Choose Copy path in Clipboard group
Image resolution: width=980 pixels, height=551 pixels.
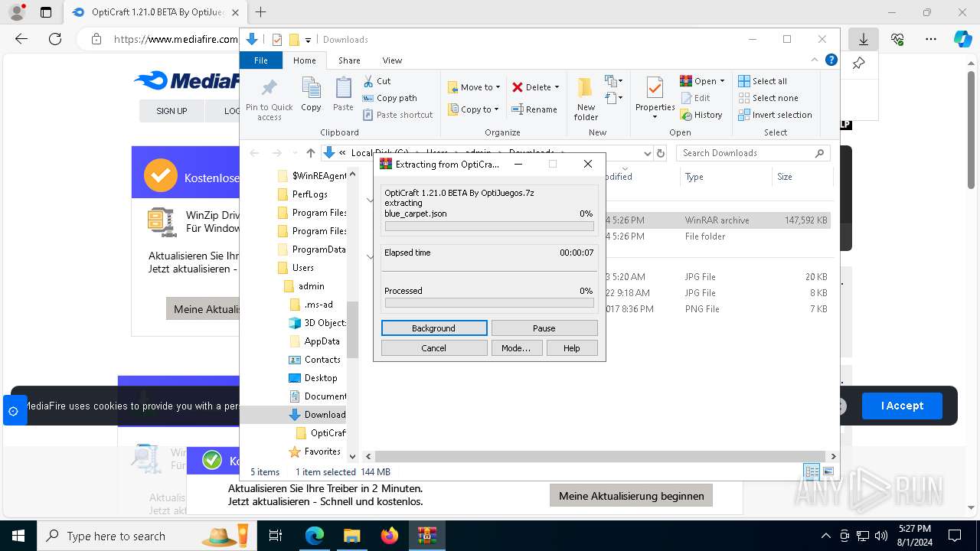pyautogui.click(x=390, y=98)
